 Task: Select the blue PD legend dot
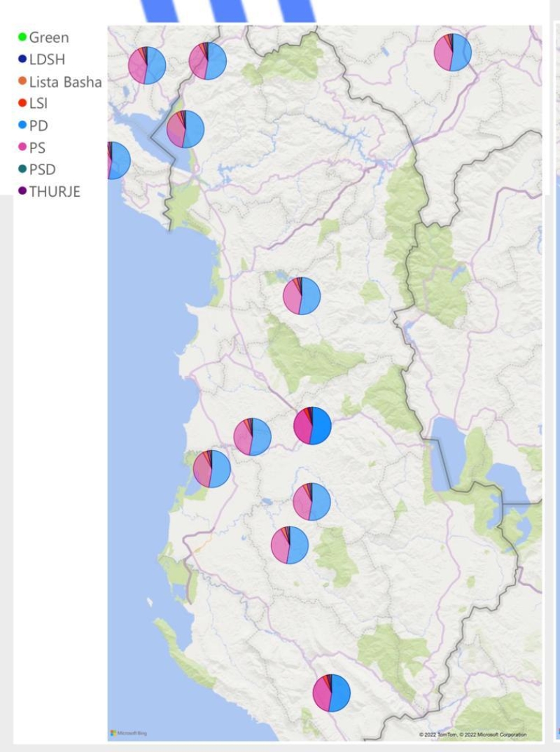[22, 126]
